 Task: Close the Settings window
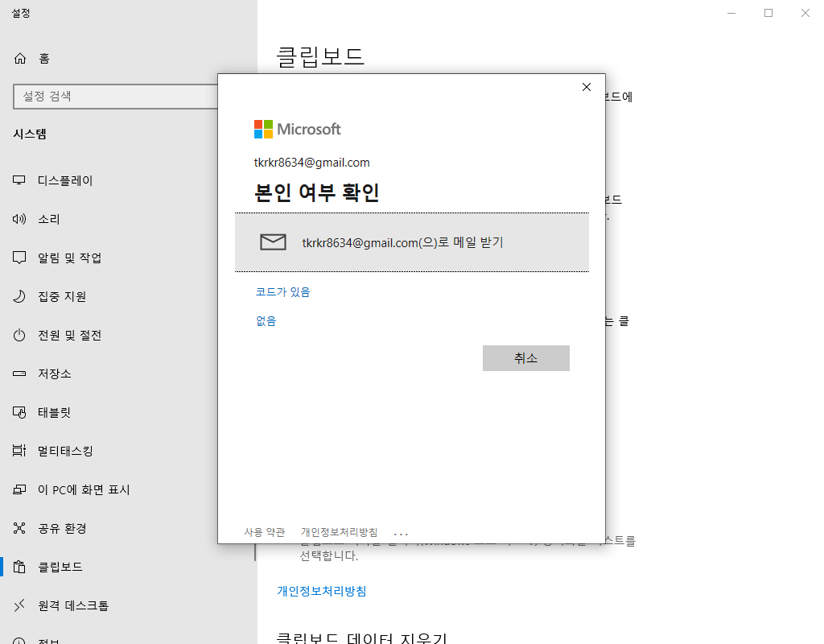coord(805,13)
